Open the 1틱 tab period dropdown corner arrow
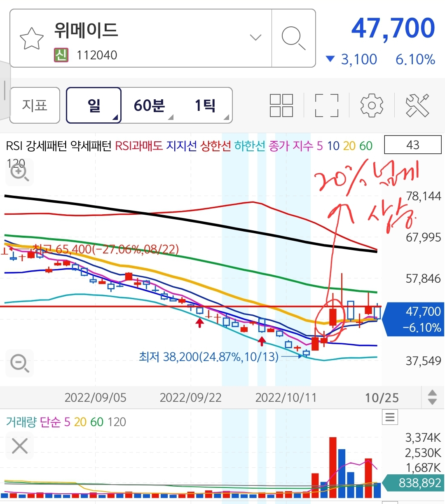 point(226,117)
